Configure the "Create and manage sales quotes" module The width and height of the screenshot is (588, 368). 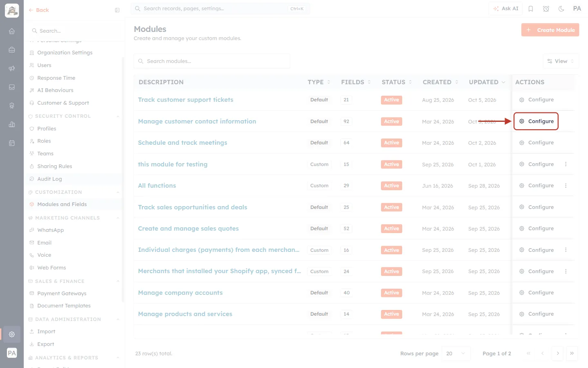click(x=537, y=229)
